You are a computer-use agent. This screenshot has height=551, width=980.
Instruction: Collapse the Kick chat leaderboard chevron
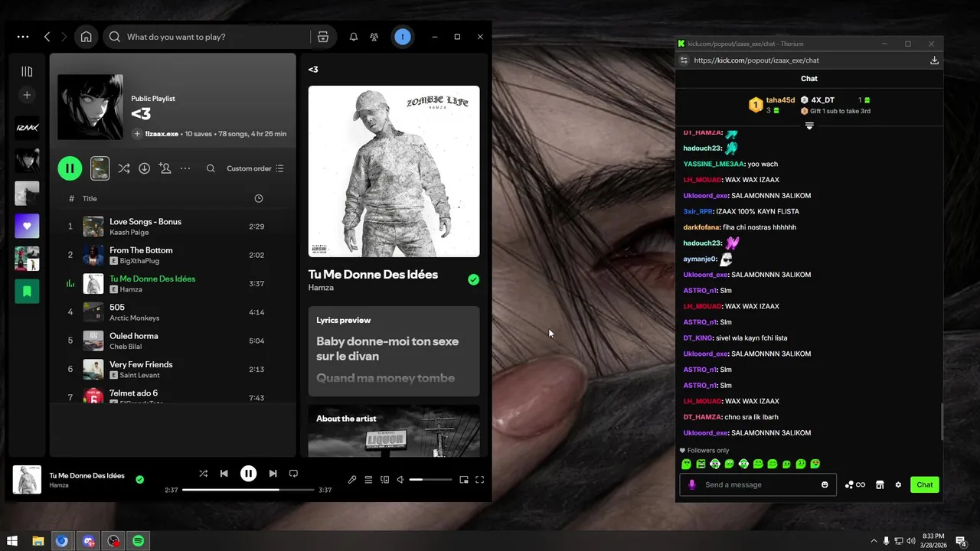click(x=808, y=126)
